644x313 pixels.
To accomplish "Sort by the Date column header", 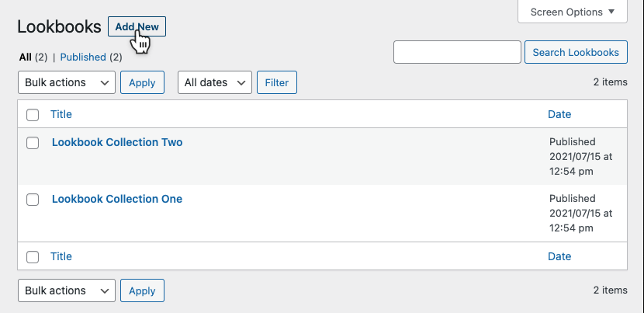I will 559,114.
